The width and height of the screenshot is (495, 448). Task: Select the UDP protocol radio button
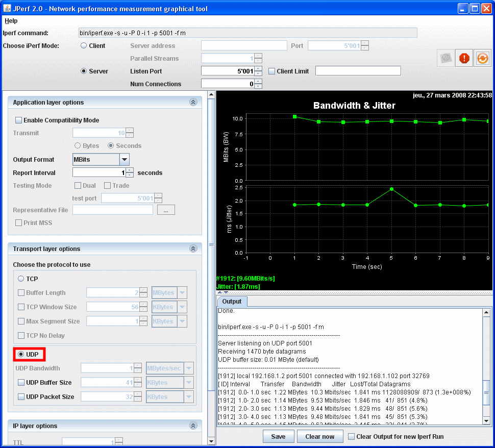click(x=21, y=354)
